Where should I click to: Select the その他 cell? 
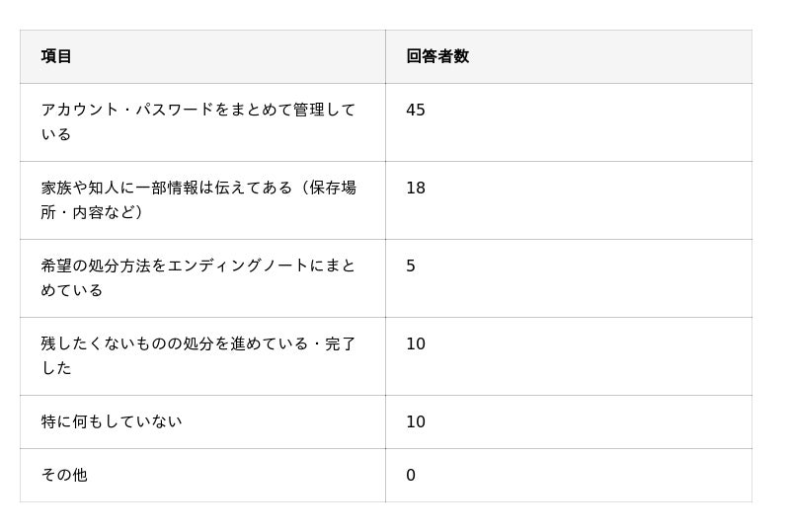click(x=64, y=475)
